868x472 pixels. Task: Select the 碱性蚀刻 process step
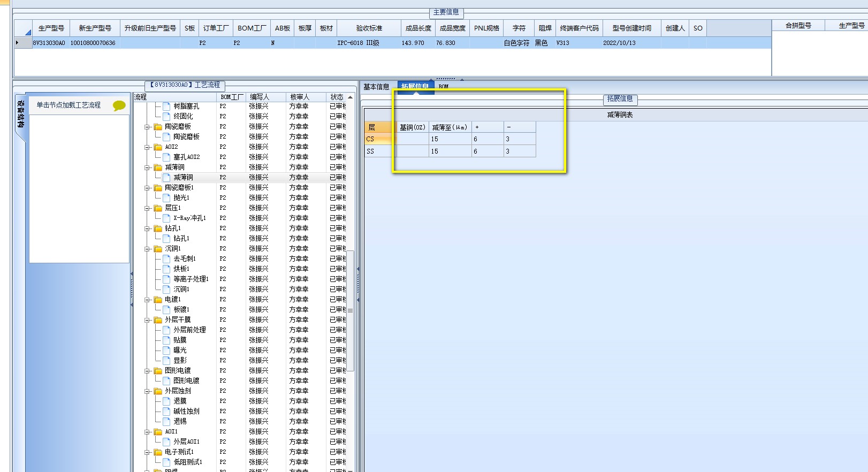pos(186,412)
